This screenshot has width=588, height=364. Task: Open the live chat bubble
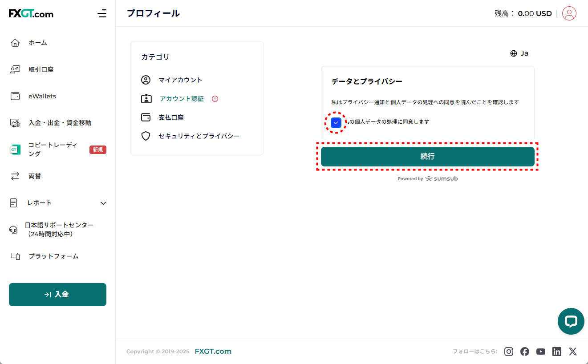point(571,321)
